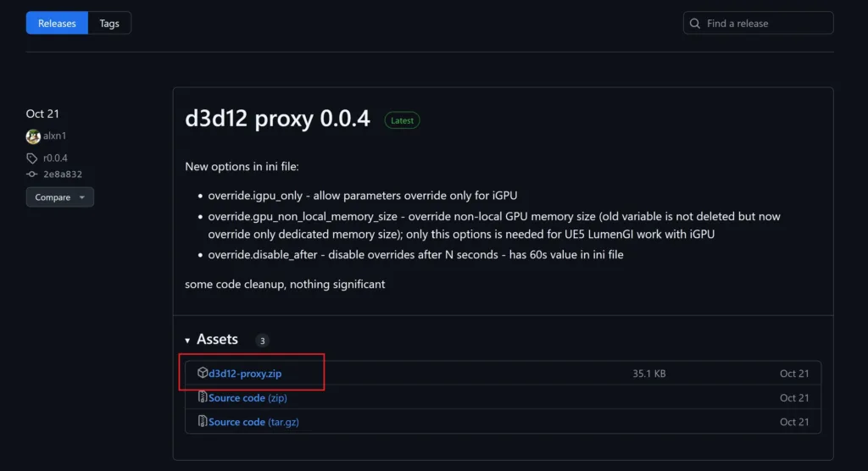The width and height of the screenshot is (868, 471).
Task: Click the tag icon beside r0.0.4
Action: pos(31,158)
